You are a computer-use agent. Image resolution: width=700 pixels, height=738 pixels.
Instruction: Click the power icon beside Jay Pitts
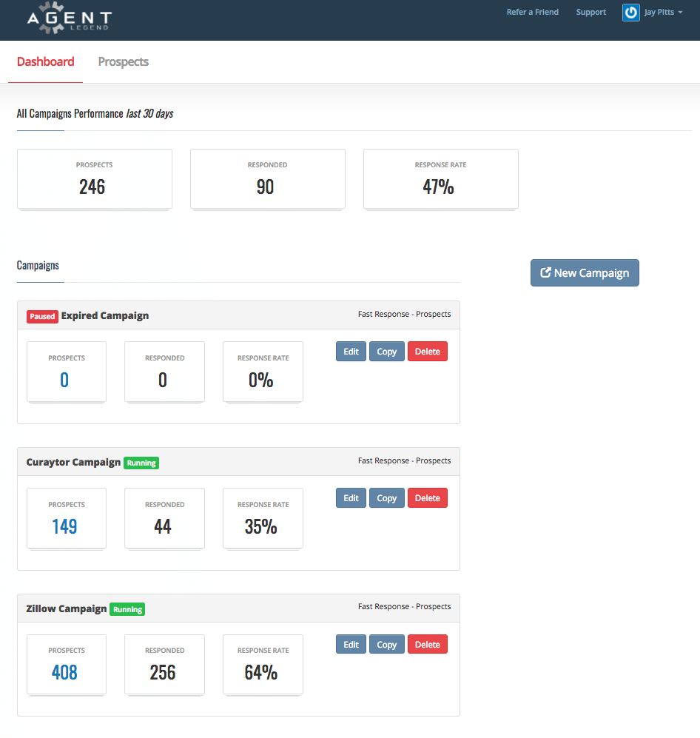(x=630, y=13)
